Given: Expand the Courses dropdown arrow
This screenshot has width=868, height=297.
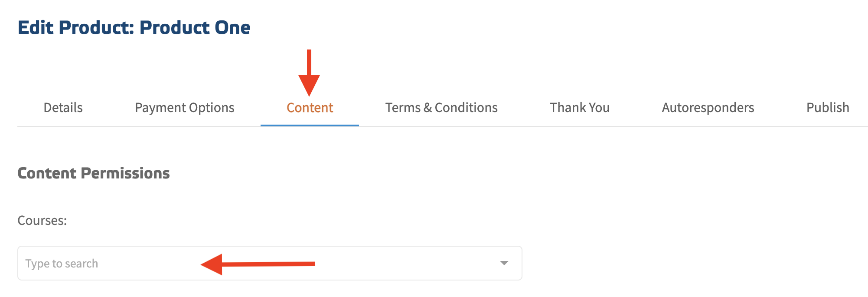Looking at the screenshot, I should pos(504,263).
